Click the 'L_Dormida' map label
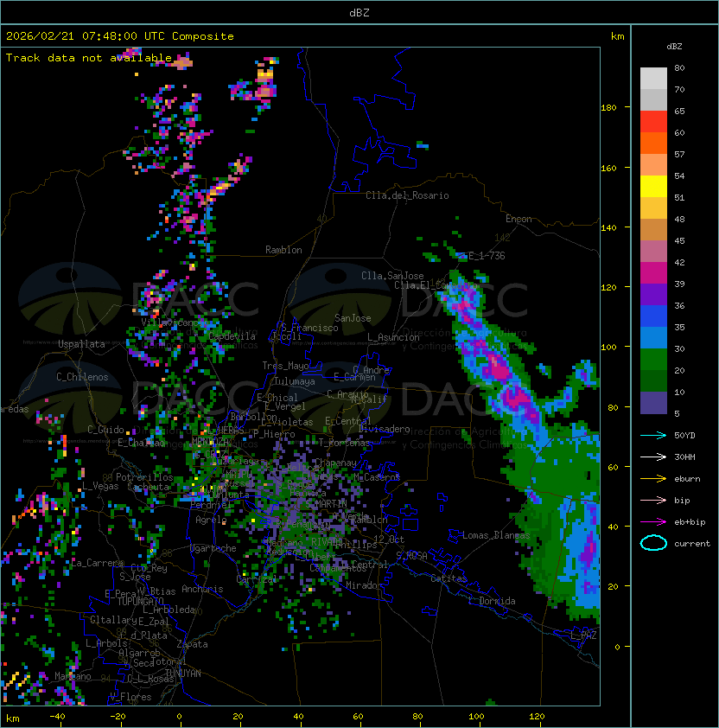719x728 pixels. [492, 601]
